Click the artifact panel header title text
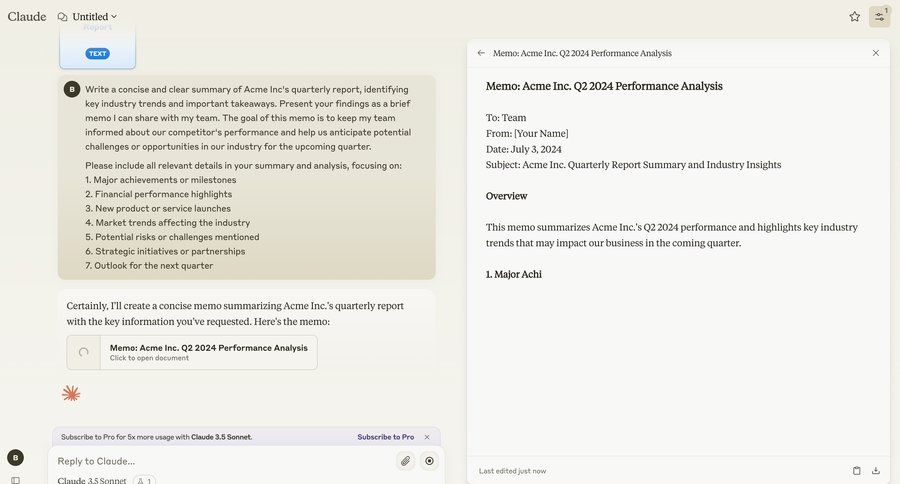Viewport: 900px width, 484px height. [x=582, y=53]
